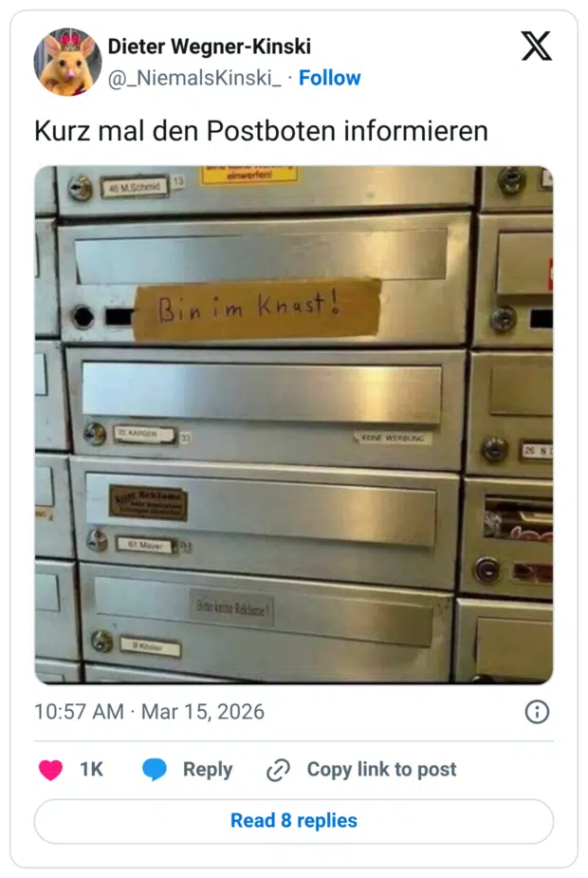Select Copy link to post

(x=381, y=770)
